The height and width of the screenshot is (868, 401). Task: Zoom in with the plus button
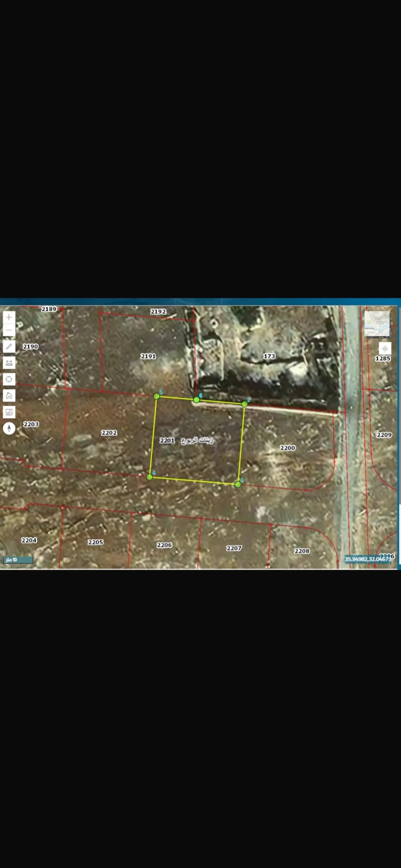[x=9, y=317]
